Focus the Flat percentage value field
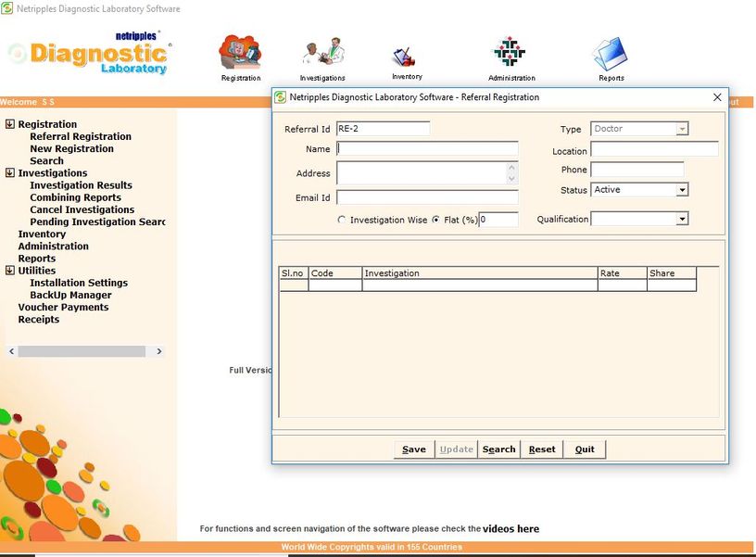The height and width of the screenshot is (557, 756). coord(498,220)
